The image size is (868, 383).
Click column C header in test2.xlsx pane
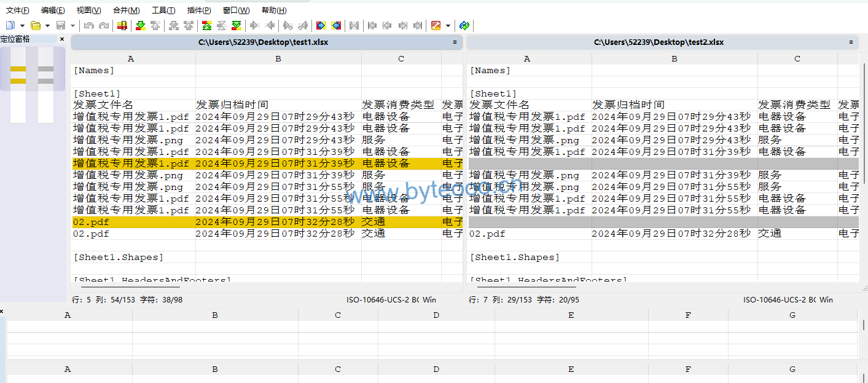pos(797,59)
